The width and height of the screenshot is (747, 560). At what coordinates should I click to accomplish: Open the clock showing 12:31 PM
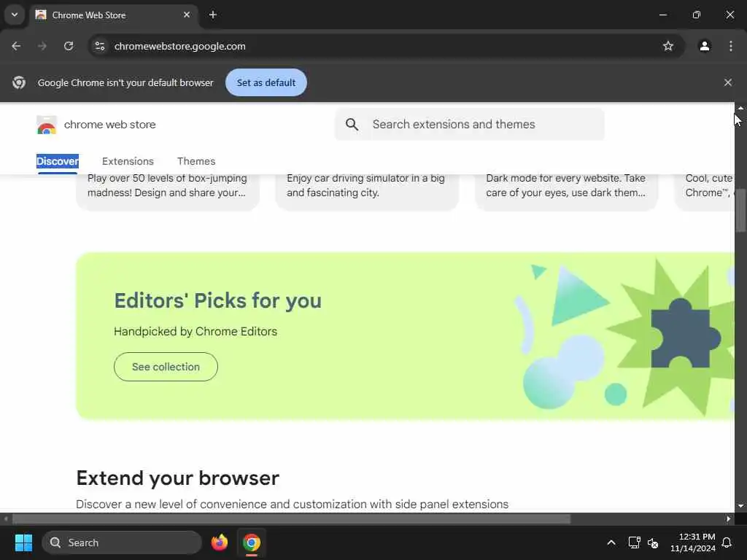point(693,542)
